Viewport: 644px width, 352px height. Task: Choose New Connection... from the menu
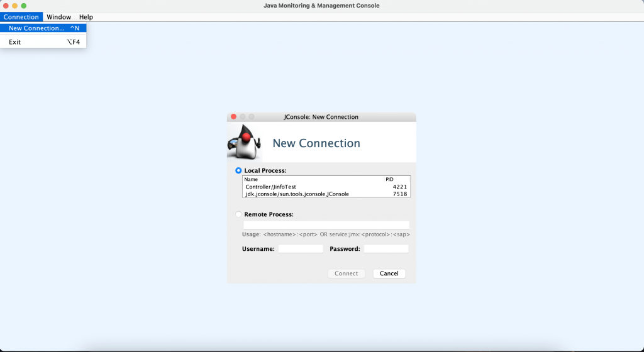tap(43, 28)
